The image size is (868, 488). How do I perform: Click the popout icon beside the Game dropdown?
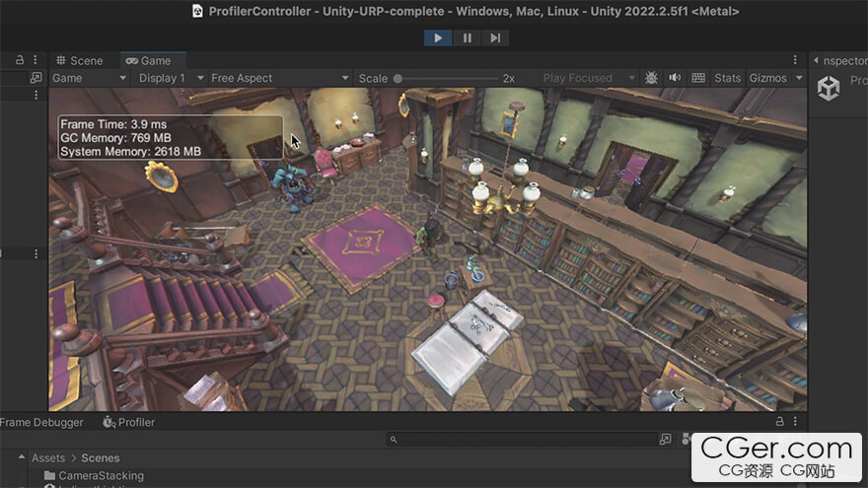[x=36, y=78]
